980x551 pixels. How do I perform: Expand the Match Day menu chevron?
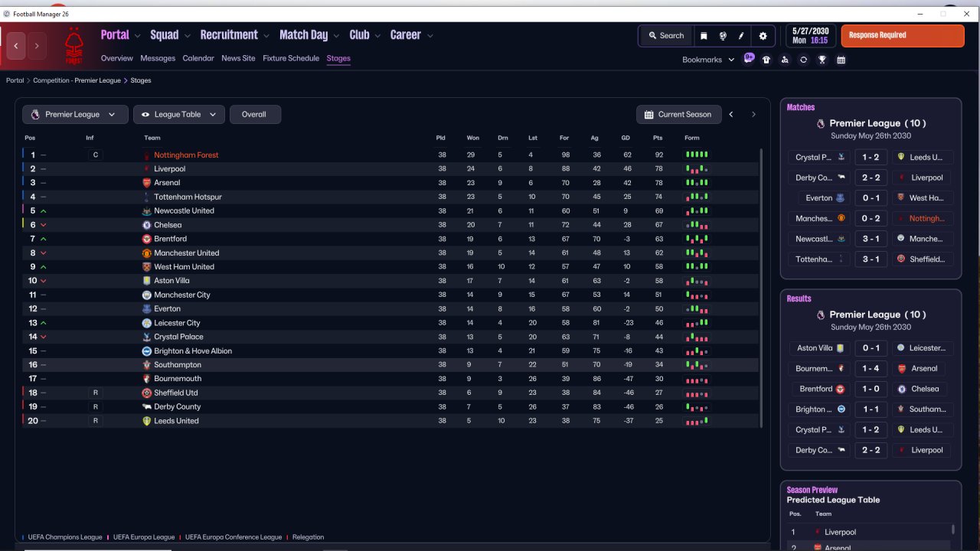(x=336, y=36)
